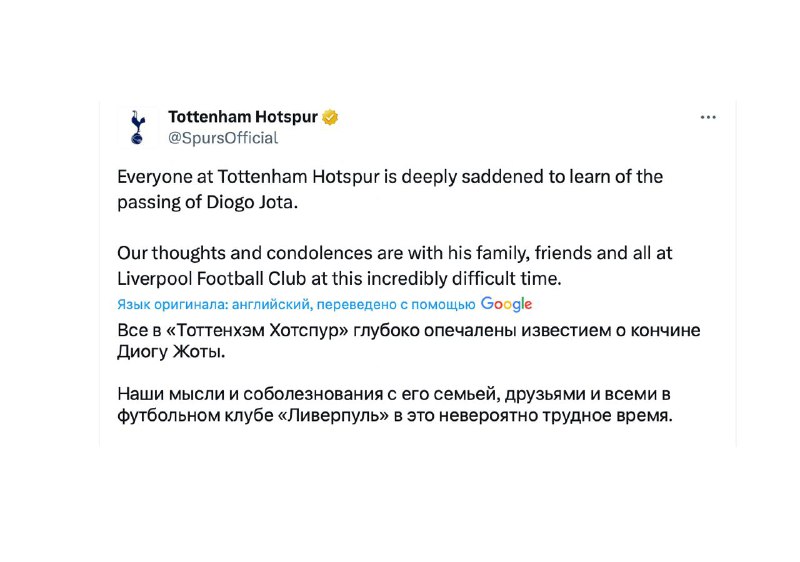
Task: Click the name 'Diogo Jota' in English text
Action: click(252, 202)
